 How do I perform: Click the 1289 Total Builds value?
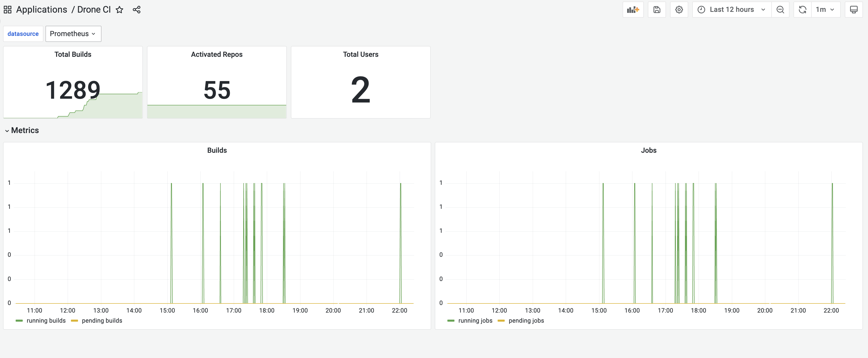coord(73,90)
